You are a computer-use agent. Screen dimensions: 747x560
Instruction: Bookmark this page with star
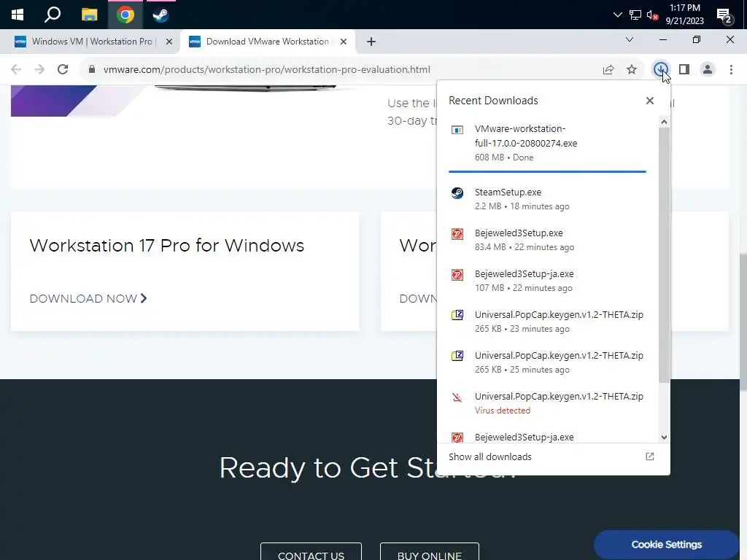[x=632, y=69]
